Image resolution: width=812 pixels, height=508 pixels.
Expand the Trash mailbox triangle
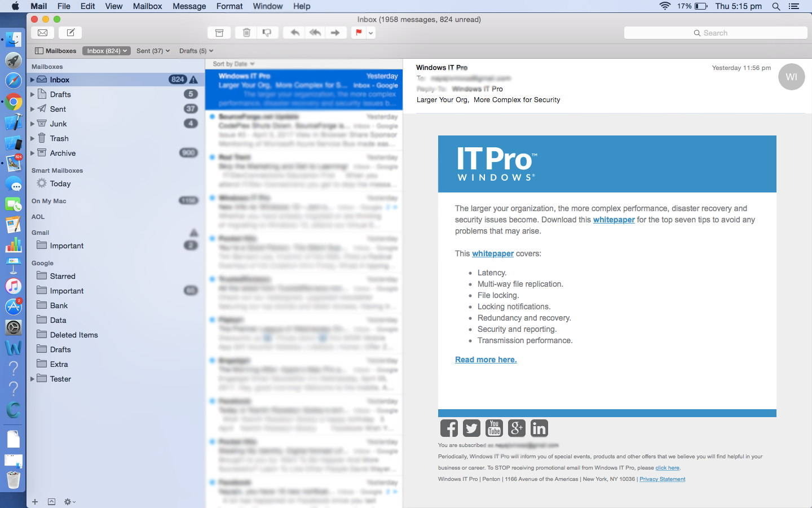(32, 138)
